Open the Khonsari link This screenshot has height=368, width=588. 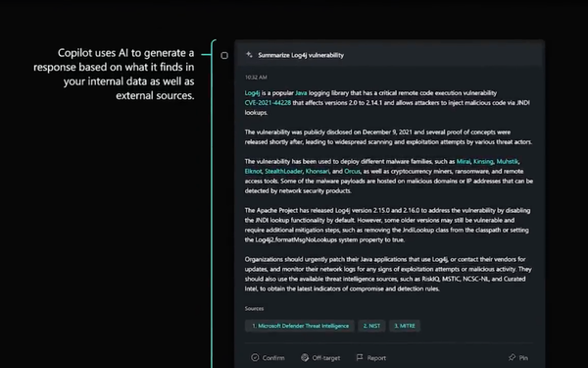318,171
